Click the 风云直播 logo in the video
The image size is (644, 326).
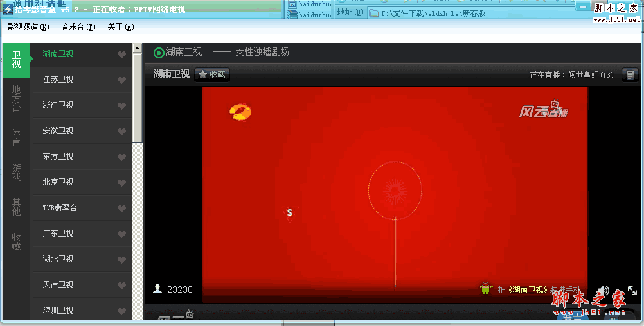[543, 110]
